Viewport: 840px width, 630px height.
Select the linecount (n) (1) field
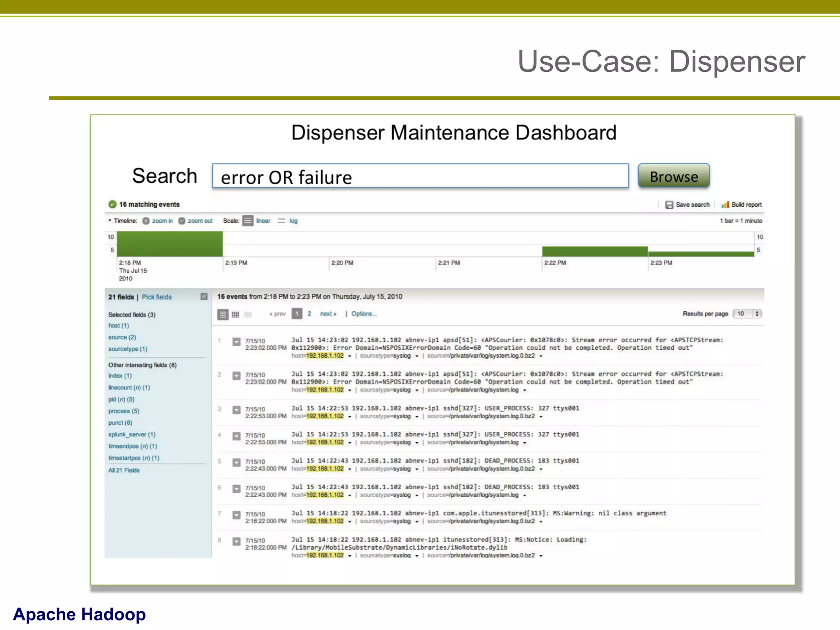click(129, 388)
